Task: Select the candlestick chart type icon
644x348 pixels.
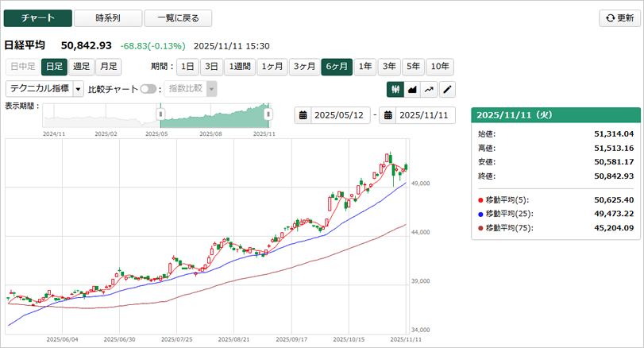Action: point(395,89)
